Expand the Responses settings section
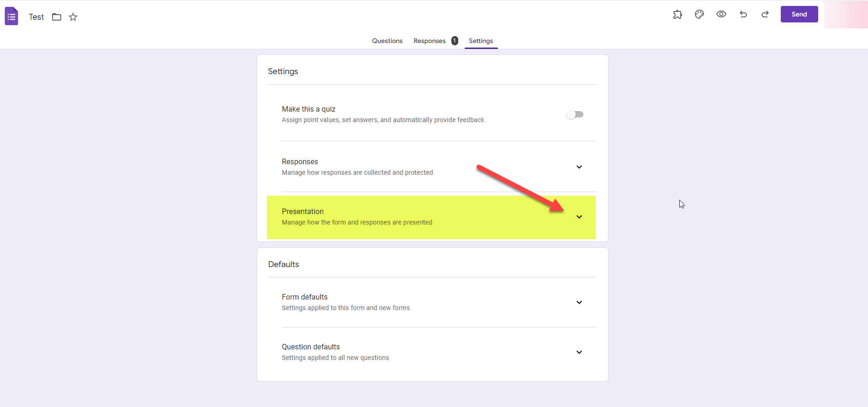 coord(579,167)
